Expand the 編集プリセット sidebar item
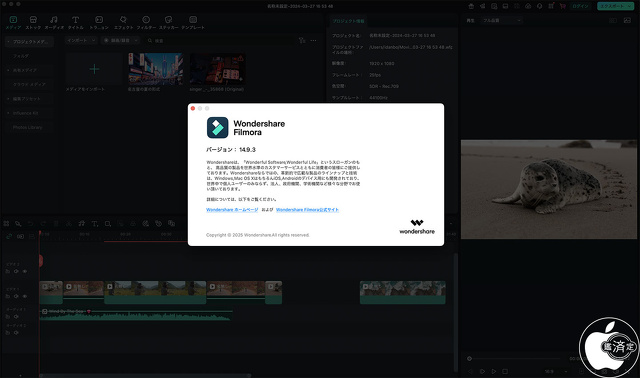Image resolution: width=640 pixels, height=378 pixels. [8, 99]
